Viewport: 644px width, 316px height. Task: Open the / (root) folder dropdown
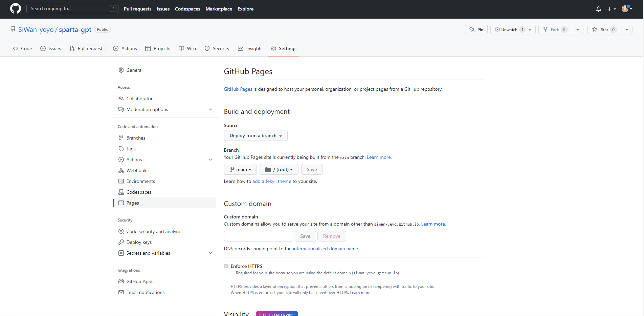279,169
